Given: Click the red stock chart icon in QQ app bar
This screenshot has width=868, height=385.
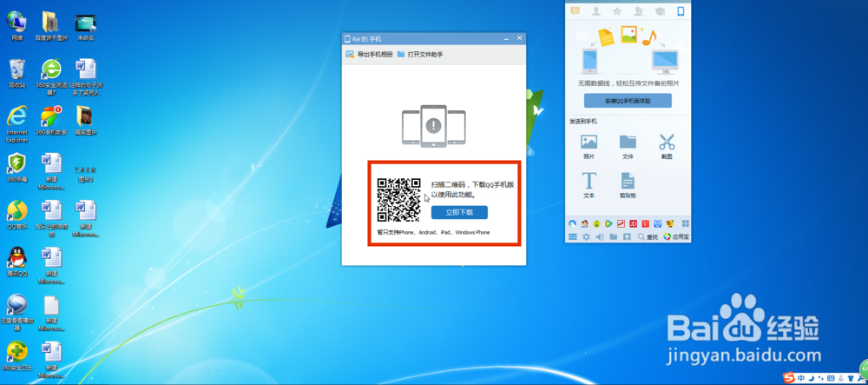Looking at the screenshot, I should 621,224.
